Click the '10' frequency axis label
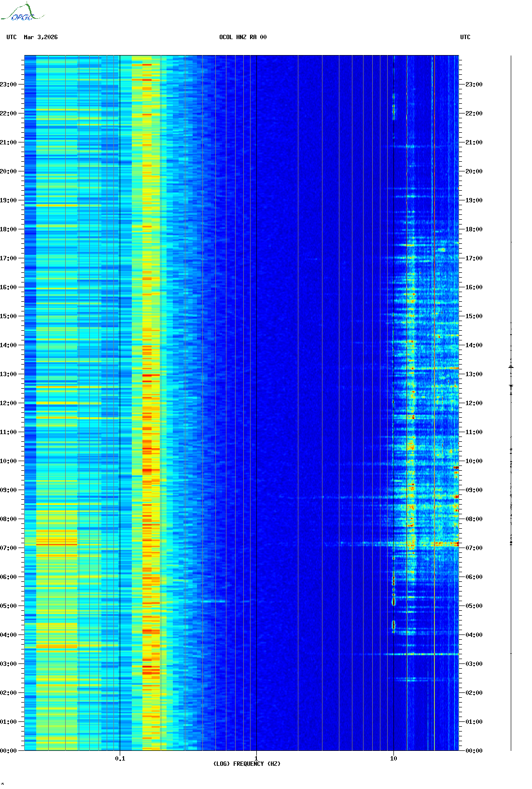532x789 pixels. [x=393, y=759]
